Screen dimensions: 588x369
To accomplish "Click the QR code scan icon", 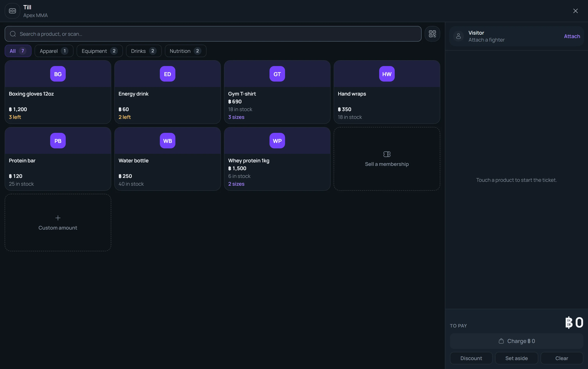I will 432,34.
